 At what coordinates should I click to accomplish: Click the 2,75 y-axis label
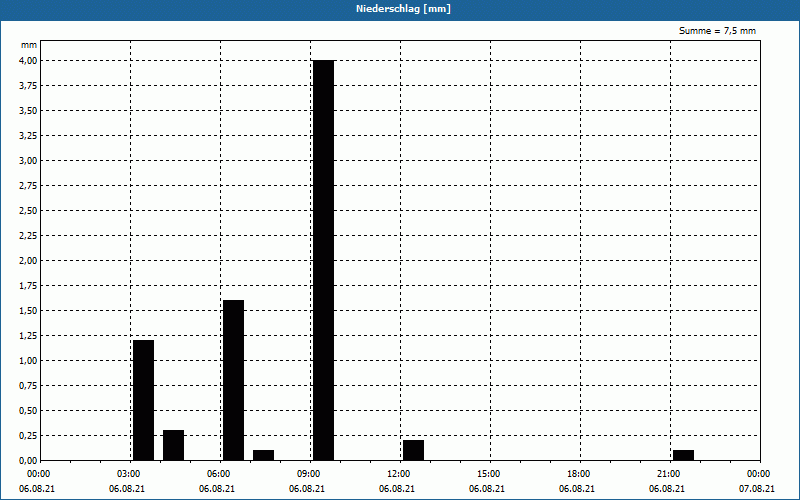[28, 185]
